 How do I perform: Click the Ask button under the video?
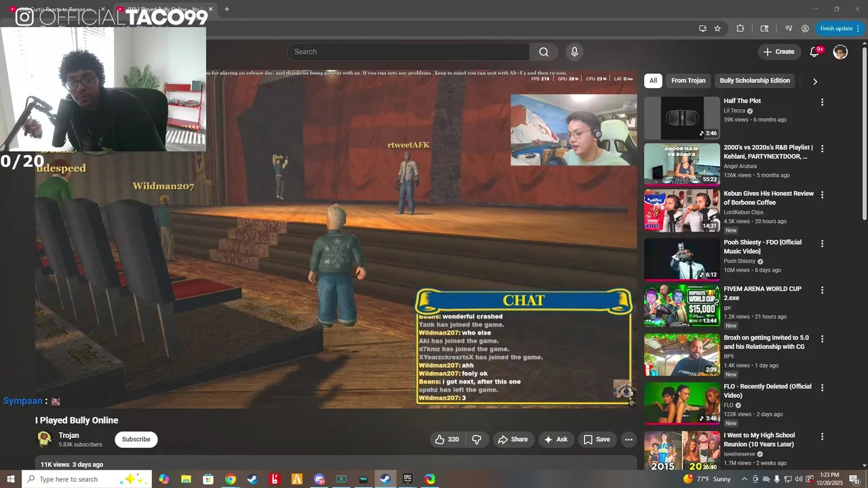coord(555,440)
